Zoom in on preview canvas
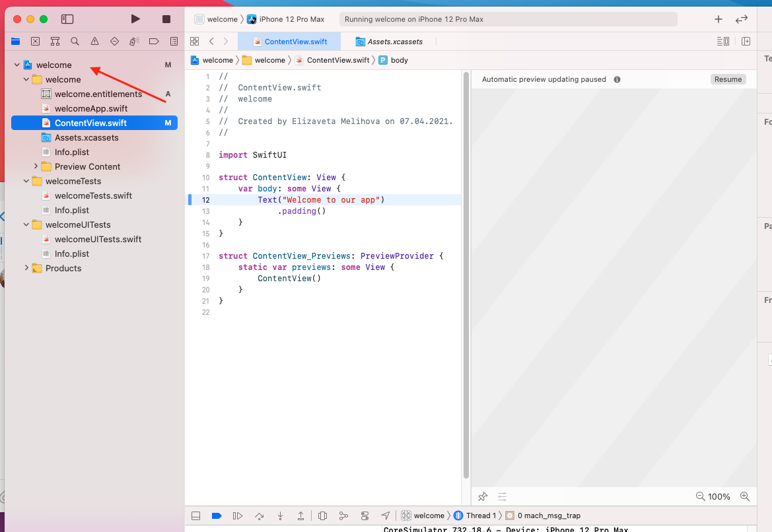This screenshot has width=772, height=532. pyautogui.click(x=744, y=496)
